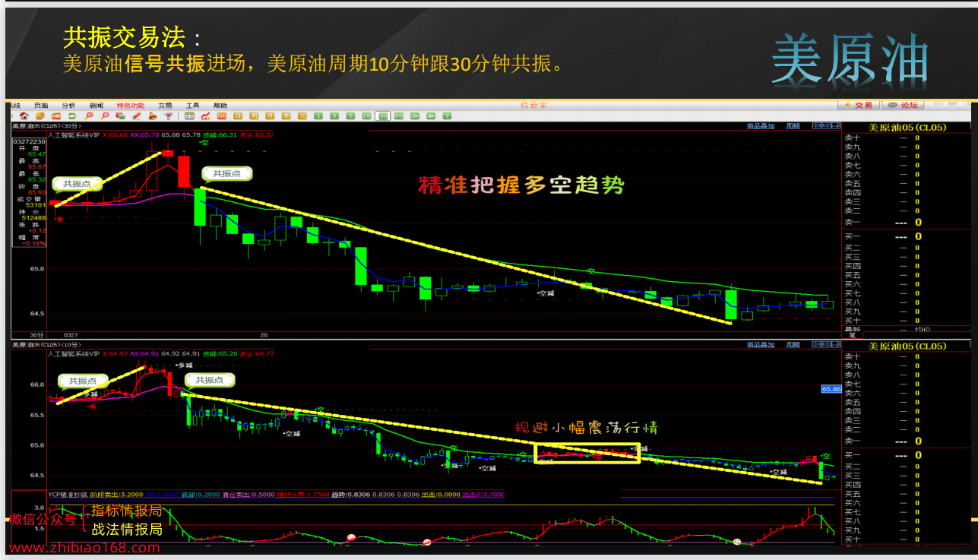Click 卖一 row in upper quote panel
This screenshot has height=560, width=978.
(907, 222)
